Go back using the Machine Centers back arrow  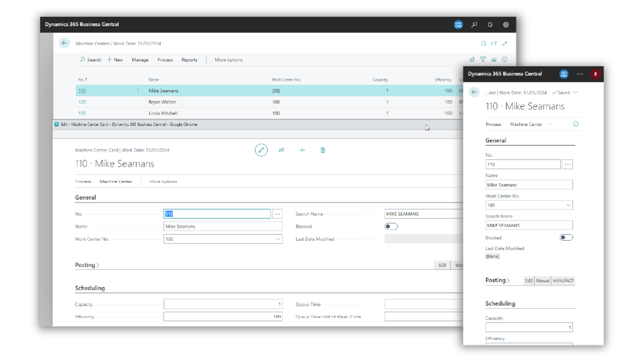coord(64,43)
